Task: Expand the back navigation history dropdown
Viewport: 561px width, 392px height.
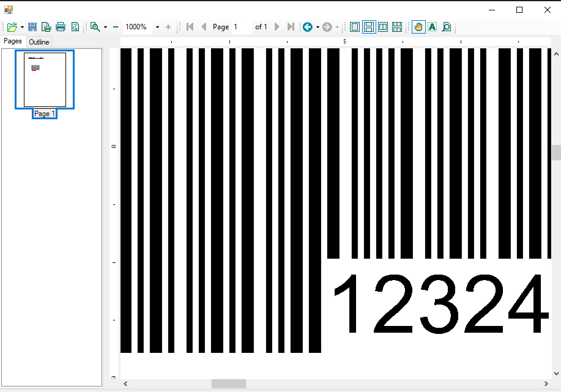Action: [318, 27]
